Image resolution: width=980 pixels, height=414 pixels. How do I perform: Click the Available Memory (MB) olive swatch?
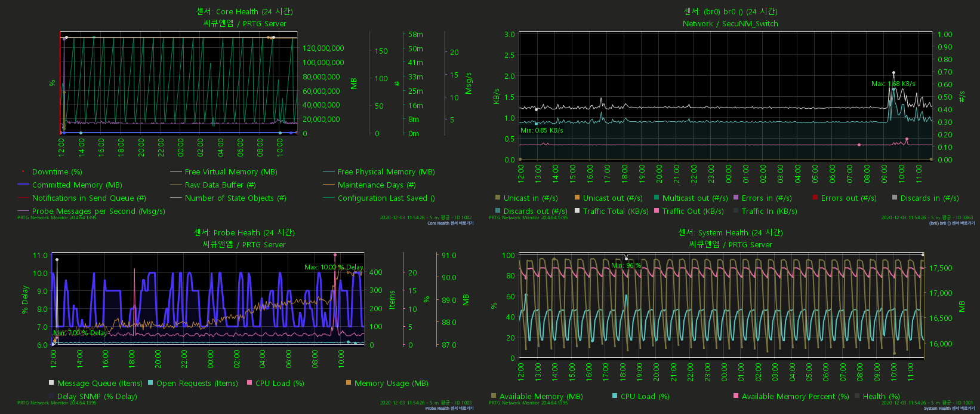click(494, 396)
